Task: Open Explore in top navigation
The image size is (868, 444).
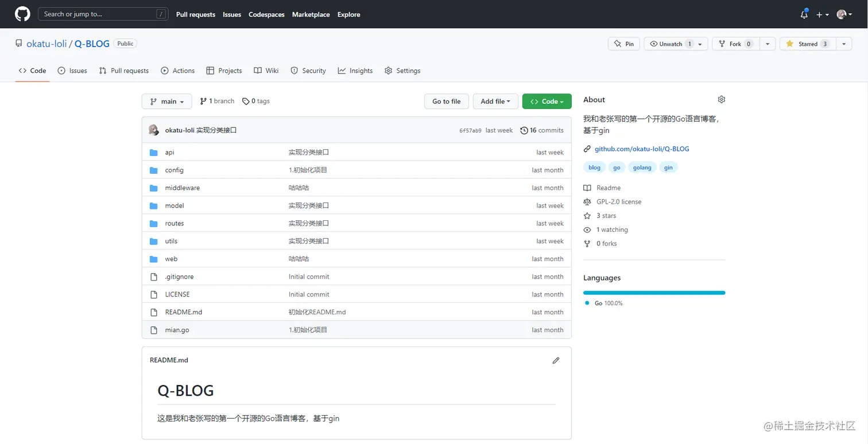Action: pyautogui.click(x=349, y=14)
